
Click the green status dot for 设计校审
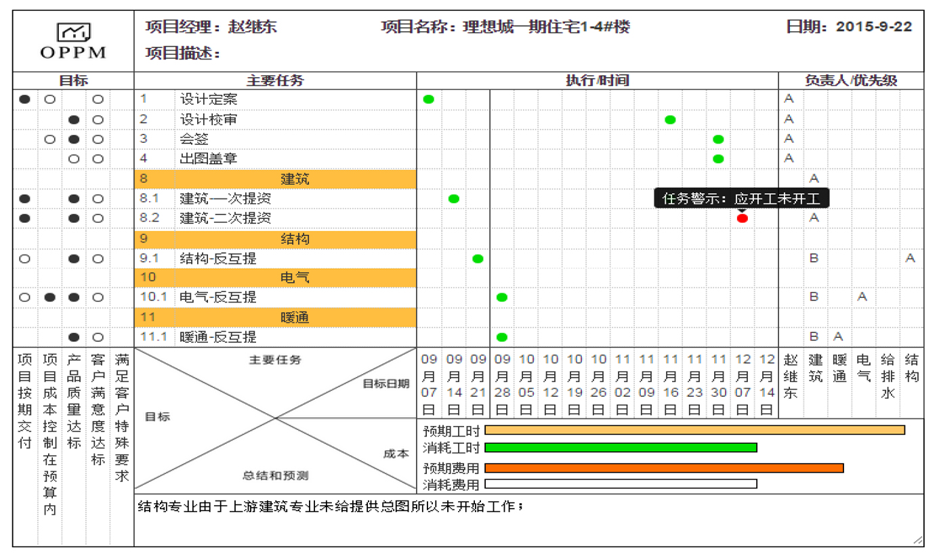pos(670,120)
